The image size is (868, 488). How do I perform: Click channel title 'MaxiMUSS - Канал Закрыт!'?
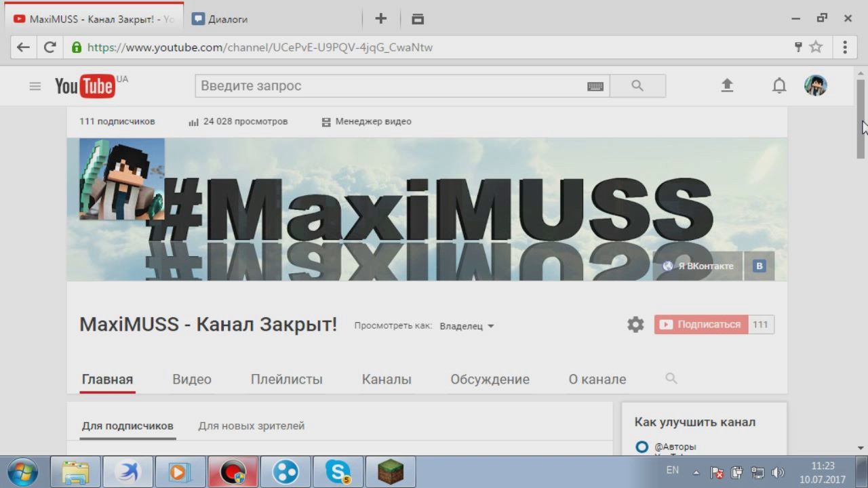point(208,325)
